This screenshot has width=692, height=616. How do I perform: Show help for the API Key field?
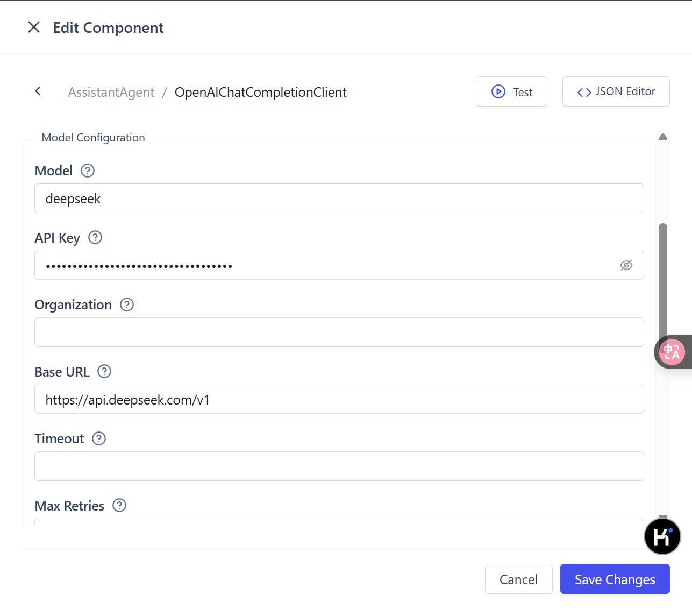95,237
